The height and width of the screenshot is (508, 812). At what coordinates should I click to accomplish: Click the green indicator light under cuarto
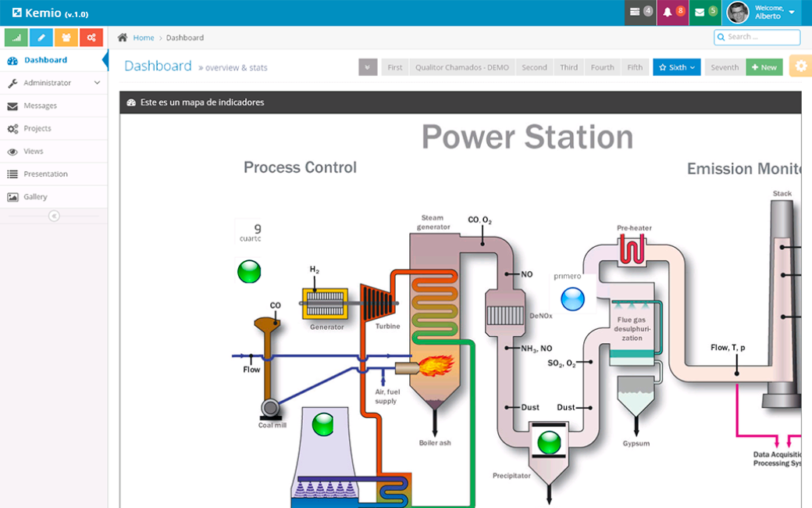[249, 272]
